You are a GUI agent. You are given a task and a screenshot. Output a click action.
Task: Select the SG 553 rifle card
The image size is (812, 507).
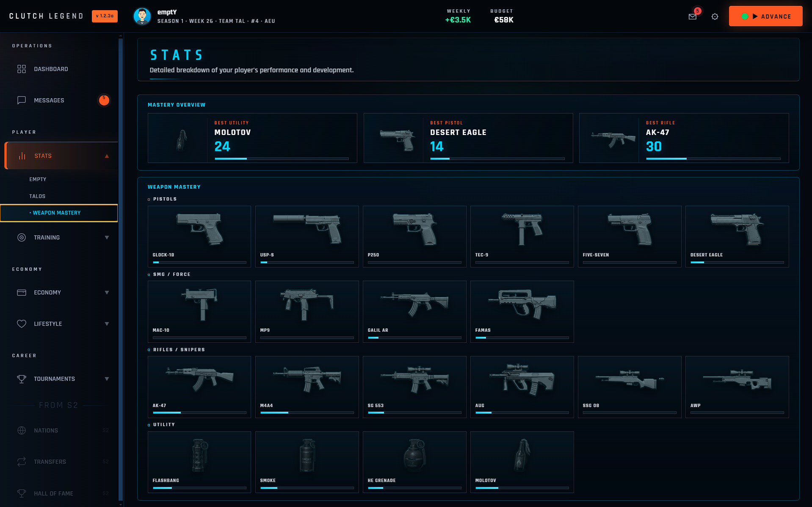point(414,387)
